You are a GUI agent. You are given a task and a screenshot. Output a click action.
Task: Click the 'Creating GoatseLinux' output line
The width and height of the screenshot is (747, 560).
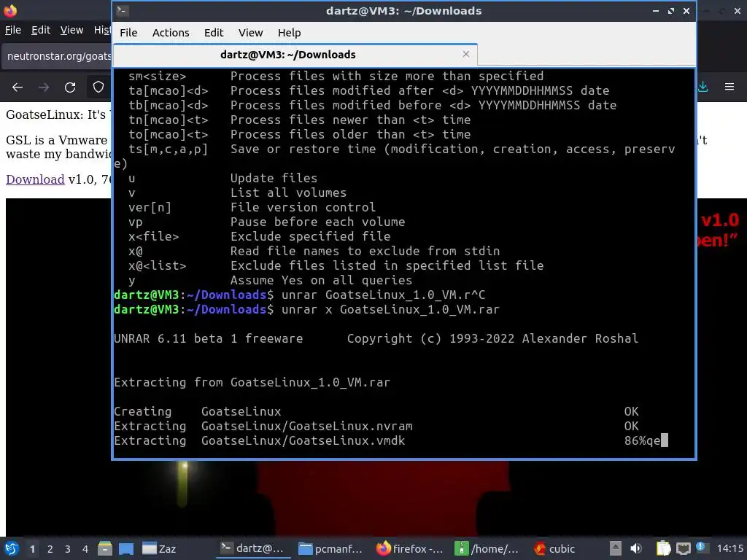pyautogui.click(x=197, y=411)
